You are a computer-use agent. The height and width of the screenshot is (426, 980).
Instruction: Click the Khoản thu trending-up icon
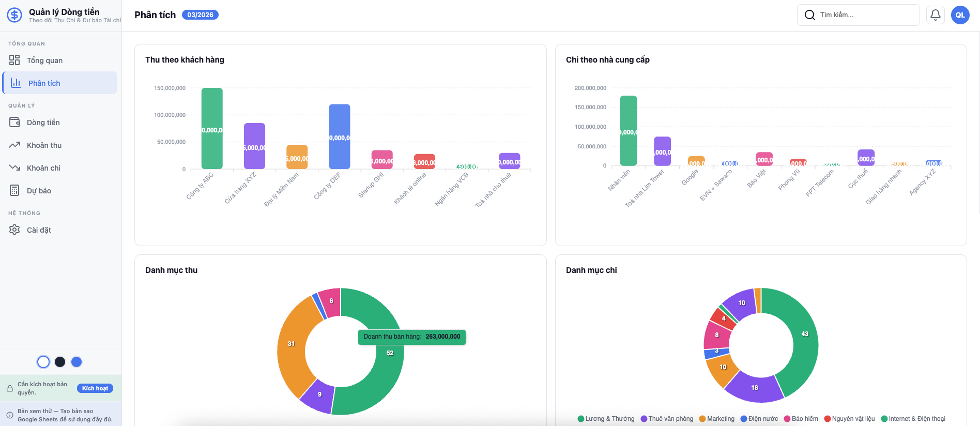pos(14,145)
